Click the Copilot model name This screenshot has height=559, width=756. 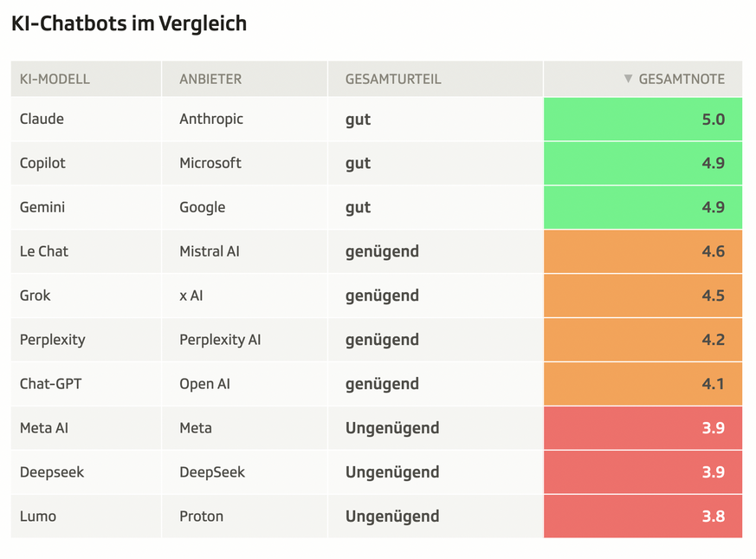click(42, 163)
